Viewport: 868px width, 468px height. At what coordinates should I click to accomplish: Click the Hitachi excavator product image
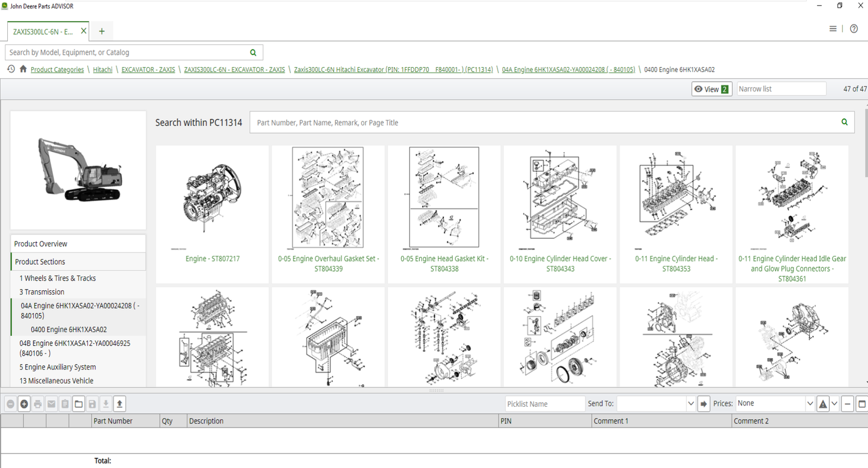[x=78, y=170]
